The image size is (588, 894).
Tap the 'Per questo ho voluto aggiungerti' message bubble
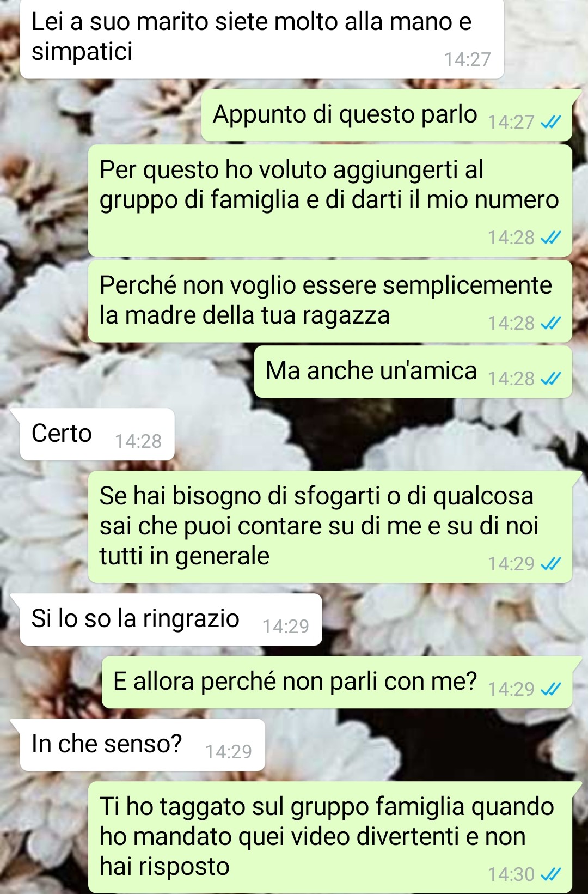point(330,200)
